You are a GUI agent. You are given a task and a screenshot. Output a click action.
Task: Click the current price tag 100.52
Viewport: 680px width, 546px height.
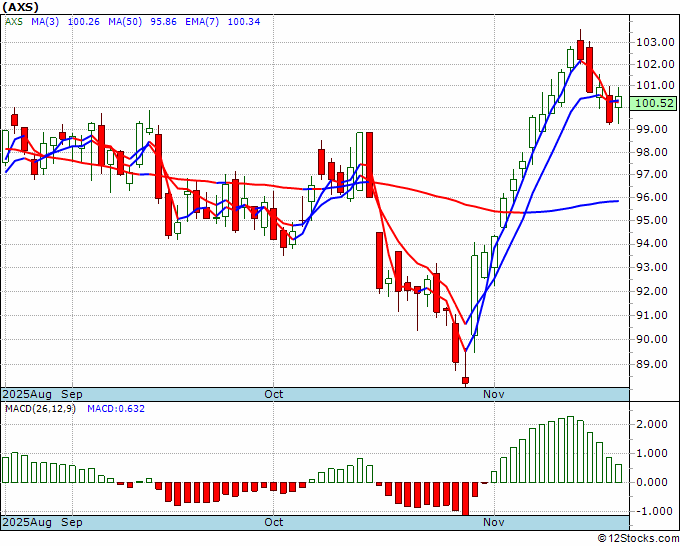pos(653,103)
